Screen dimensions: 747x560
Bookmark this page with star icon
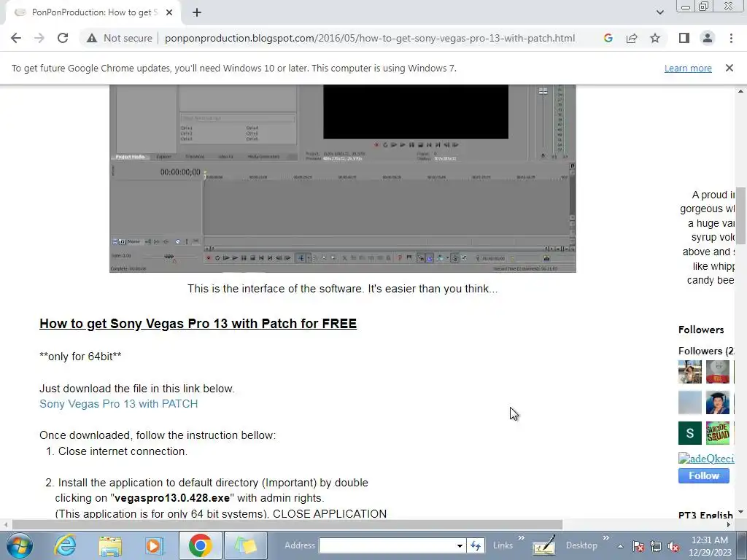pyautogui.click(x=655, y=38)
